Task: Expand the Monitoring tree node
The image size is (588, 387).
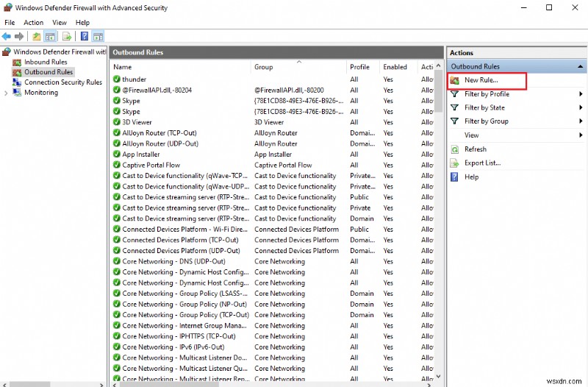Action: point(6,93)
